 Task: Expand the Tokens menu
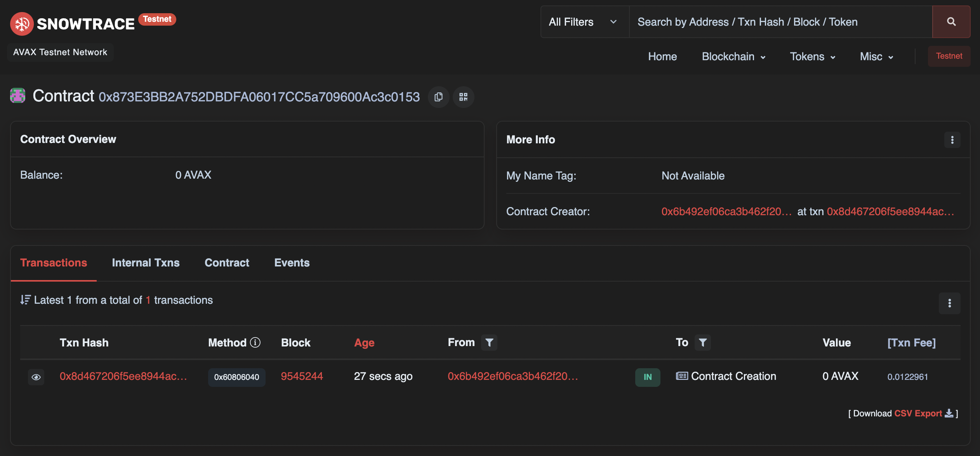coord(812,57)
